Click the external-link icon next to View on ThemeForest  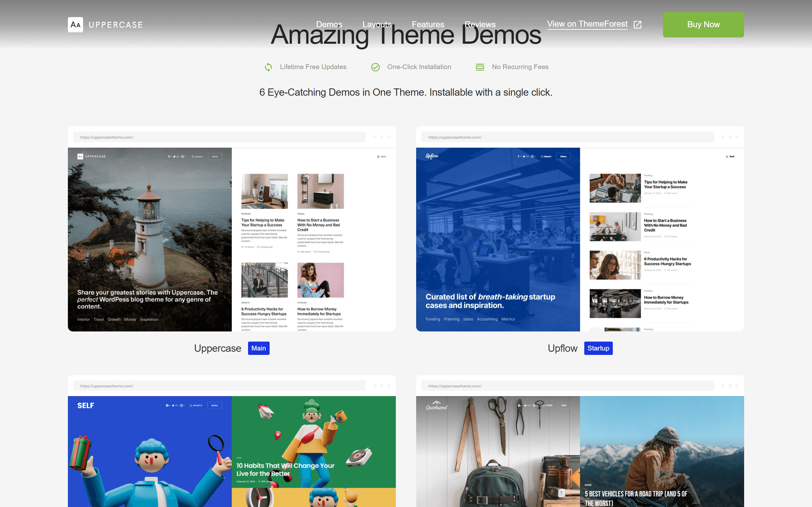638,24
